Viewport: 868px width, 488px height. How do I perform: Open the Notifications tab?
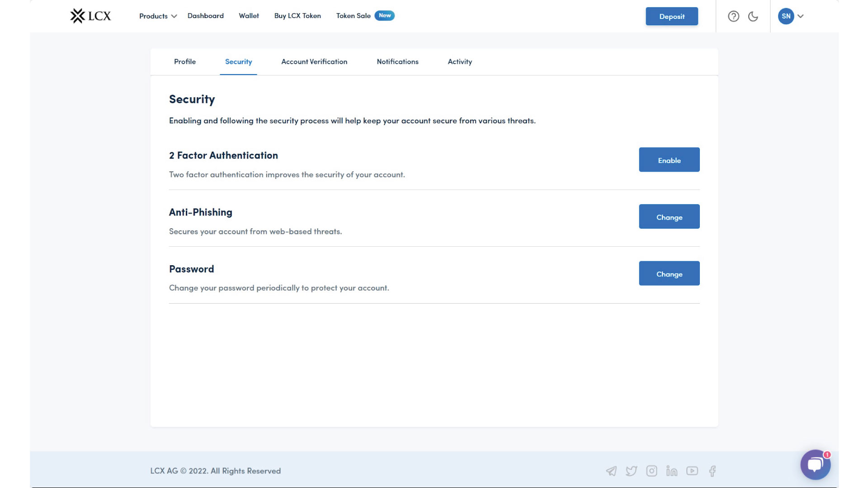pyautogui.click(x=397, y=61)
